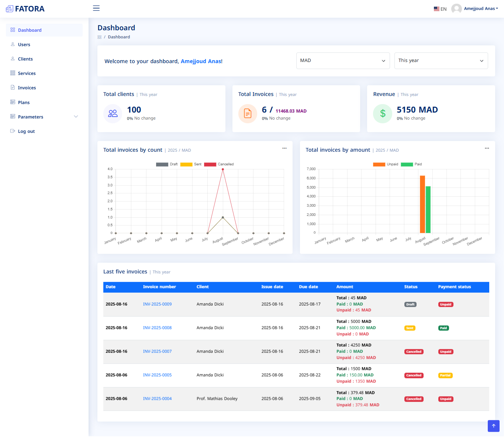Screen dimensions: 504x437
Task: Open the Invoices sidebar menu item
Action: pyautogui.click(x=27, y=88)
